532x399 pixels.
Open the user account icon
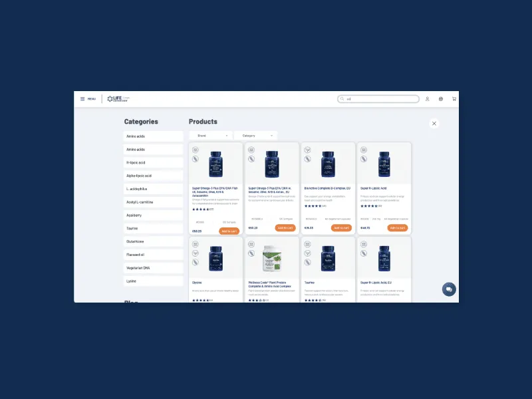tap(427, 98)
